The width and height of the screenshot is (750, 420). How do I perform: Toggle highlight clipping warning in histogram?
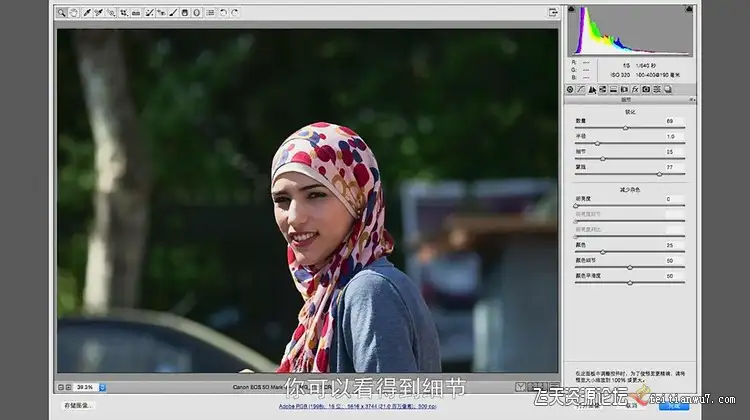tap(689, 9)
